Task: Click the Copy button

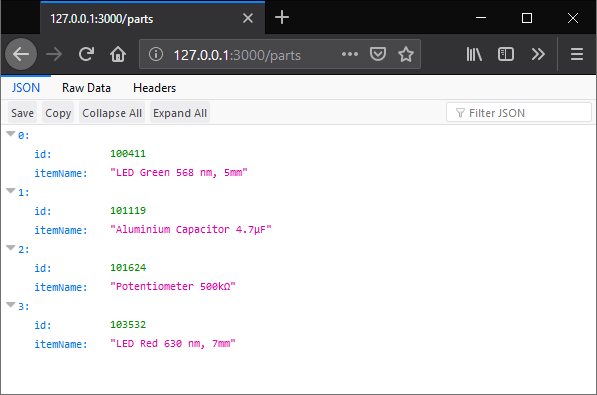Action: click(x=58, y=113)
